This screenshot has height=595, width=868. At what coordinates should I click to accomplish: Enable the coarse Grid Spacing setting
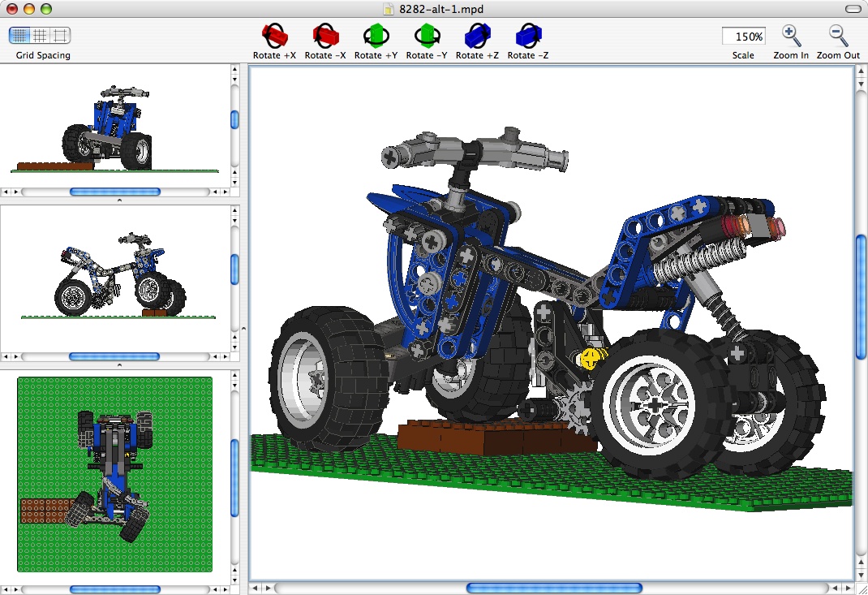[58, 35]
